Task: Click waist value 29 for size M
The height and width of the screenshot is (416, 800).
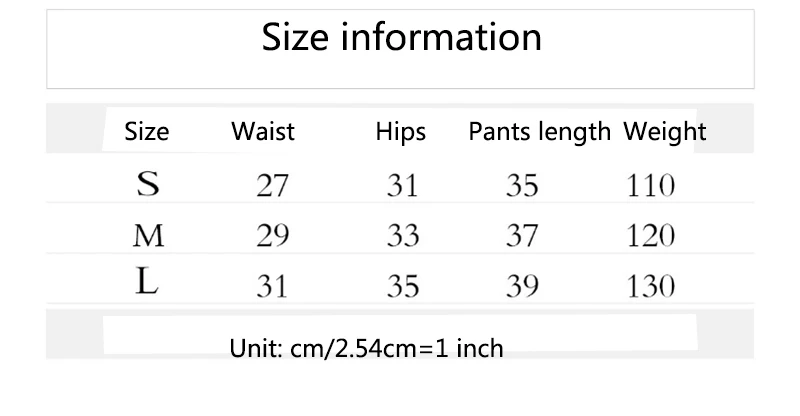Action: tap(272, 236)
